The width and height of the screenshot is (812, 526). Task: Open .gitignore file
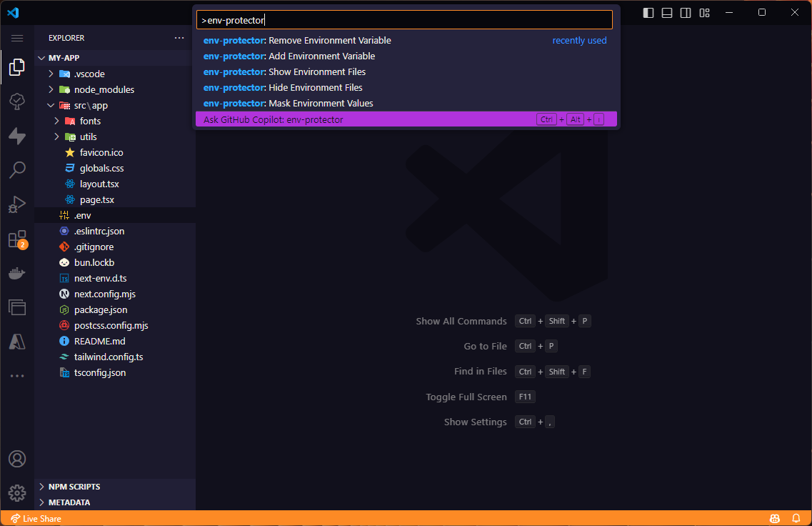coord(115,247)
